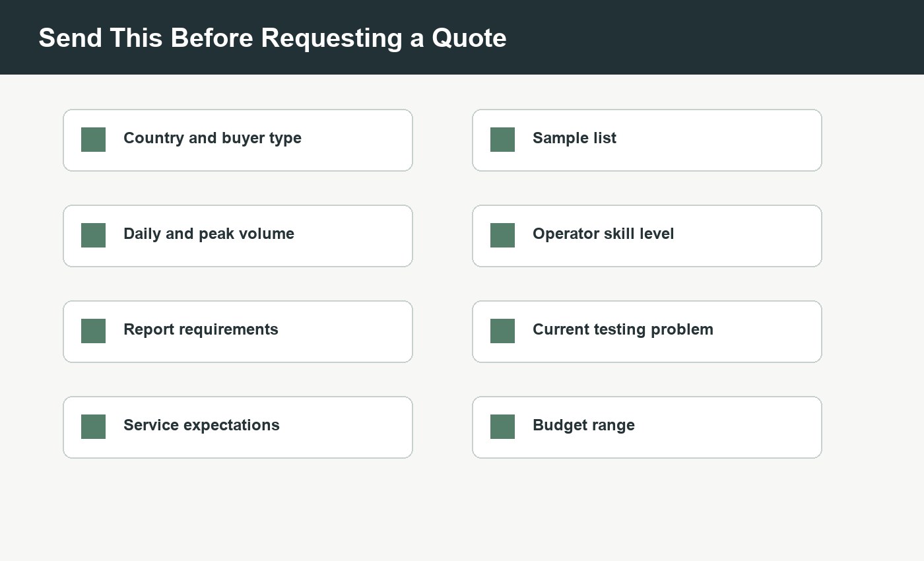Select the 'Report requirements' label
The image size is (924, 561).
pyautogui.click(x=201, y=330)
